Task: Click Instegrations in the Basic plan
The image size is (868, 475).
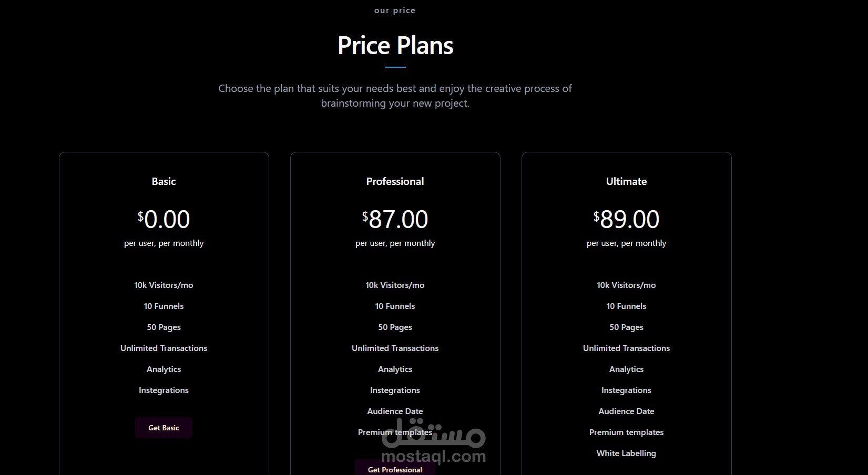Action: click(164, 390)
